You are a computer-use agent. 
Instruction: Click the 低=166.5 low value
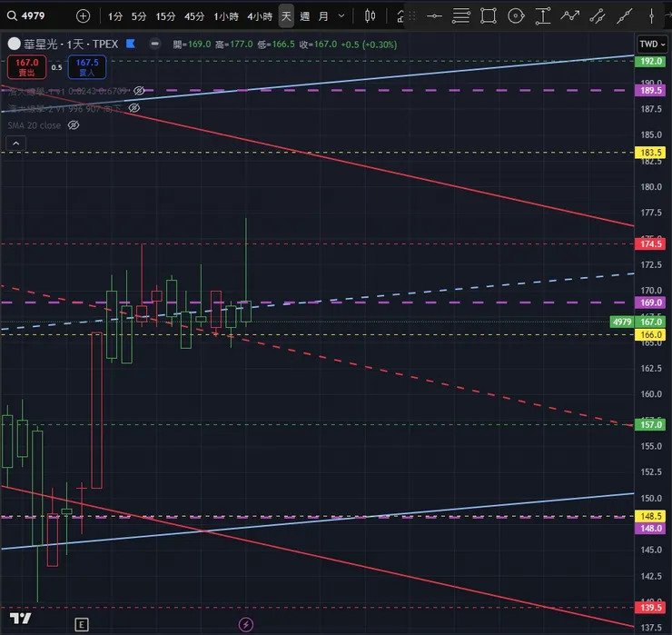tap(276, 45)
